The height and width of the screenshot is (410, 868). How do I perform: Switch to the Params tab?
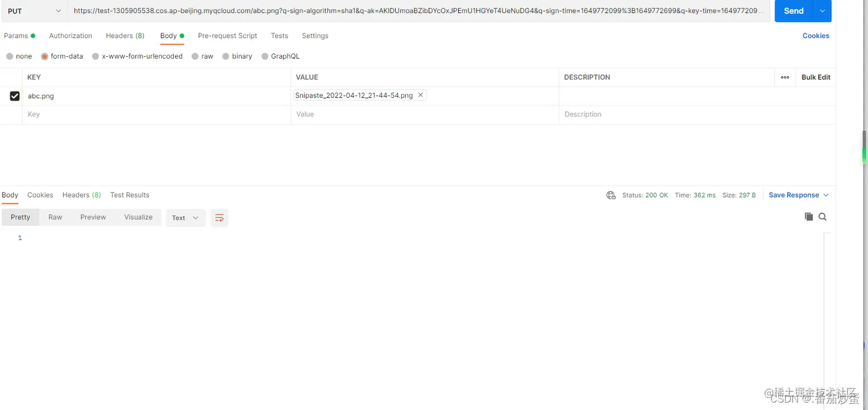click(20, 36)
